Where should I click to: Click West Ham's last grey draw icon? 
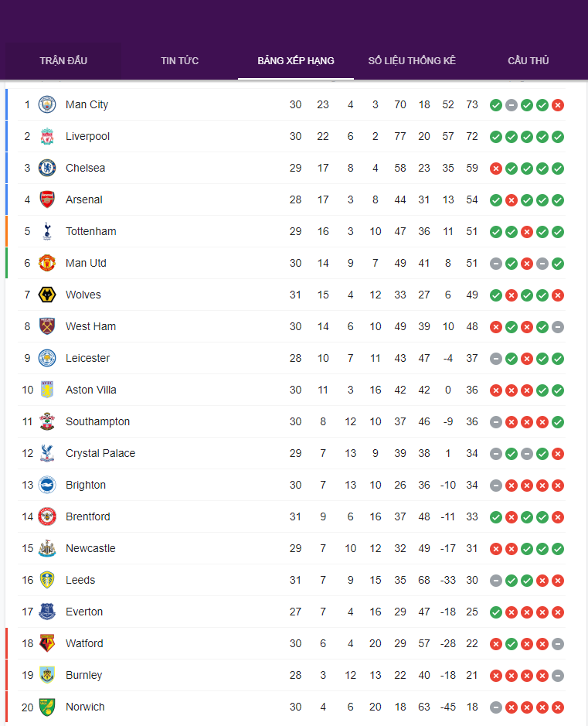click(558, 327)
